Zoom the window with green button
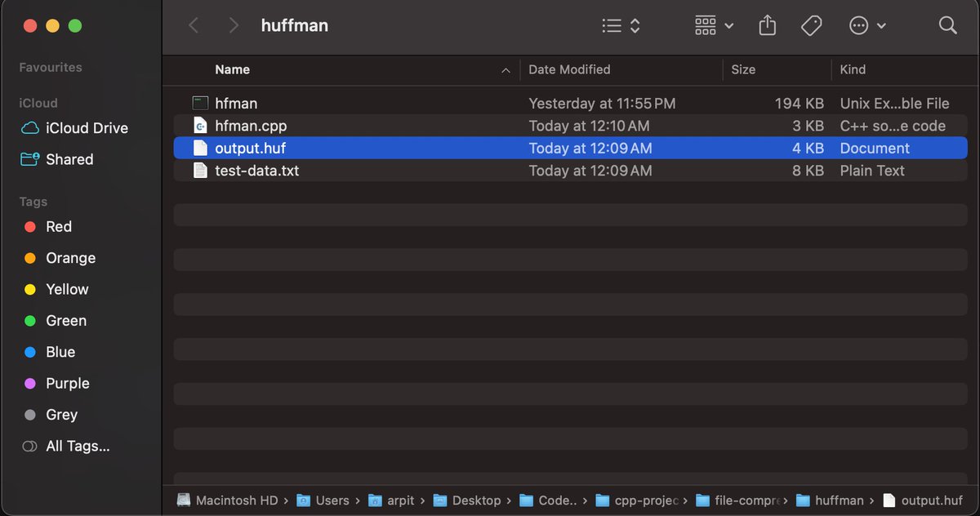This screenshot has width=980, height=516. pyautogui.click(x=75, y=26)
